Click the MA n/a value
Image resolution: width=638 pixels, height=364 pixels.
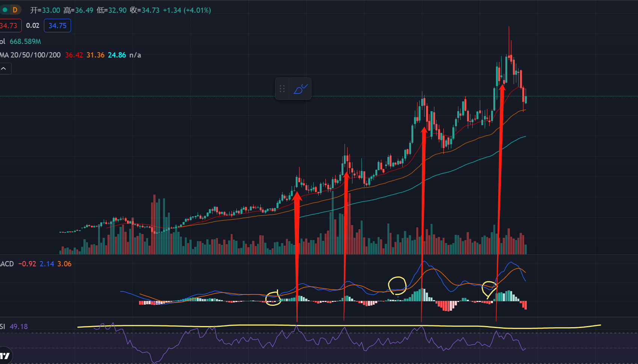pyautogui.click(x=135, y=55)
